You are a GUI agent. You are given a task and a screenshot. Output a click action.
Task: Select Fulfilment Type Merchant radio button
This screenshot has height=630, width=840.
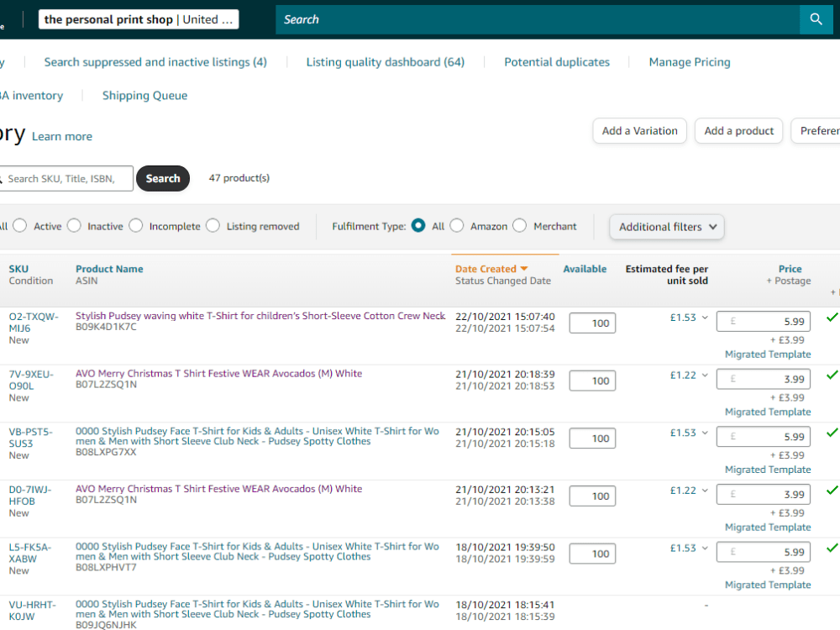pos(520,225)
